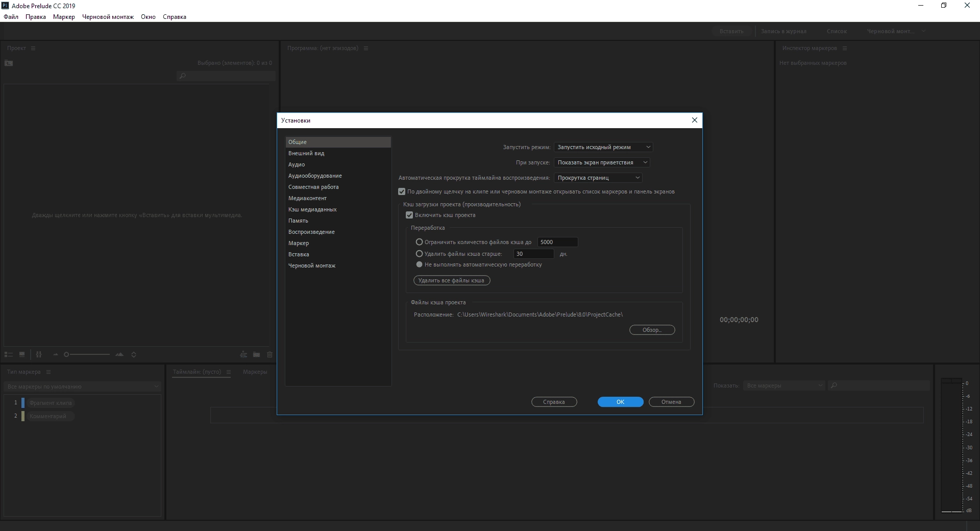The width and height of the screenshot is (980, 531).
Task: Click the Фрагмент клипа marker button
Action: 51,403
